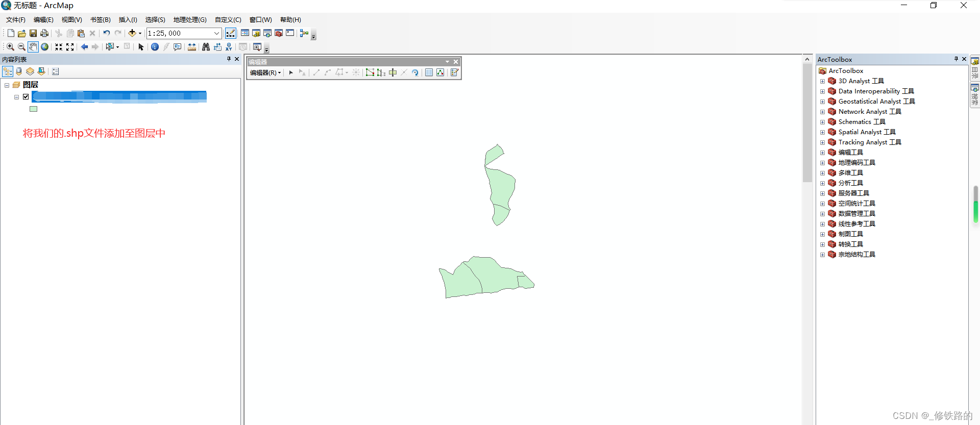The width and height of the screenshot is (980, 425).
Task: Select the Edit tool arrow in Editor toolbar
Action: click(291, 72)
